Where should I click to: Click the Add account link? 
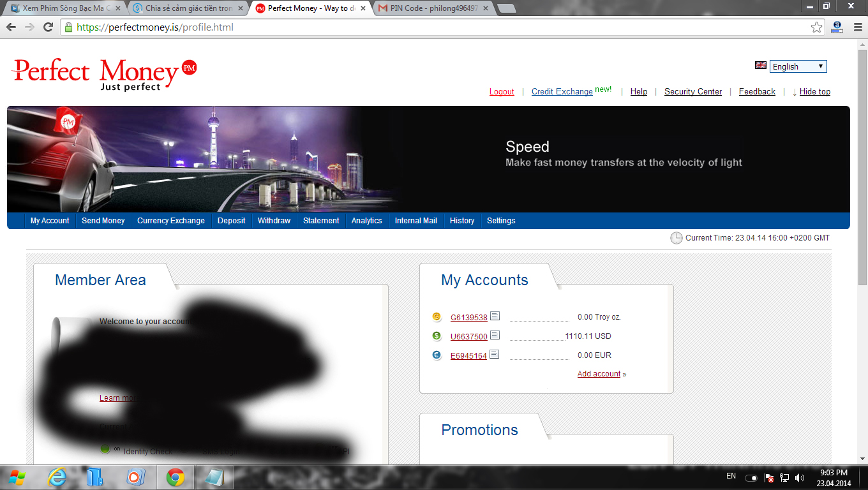pyautogui.click(x=599, y=374)
